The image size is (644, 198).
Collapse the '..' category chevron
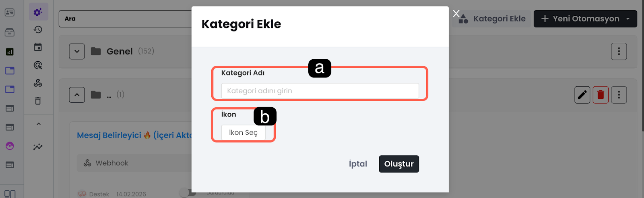point(77,95)
